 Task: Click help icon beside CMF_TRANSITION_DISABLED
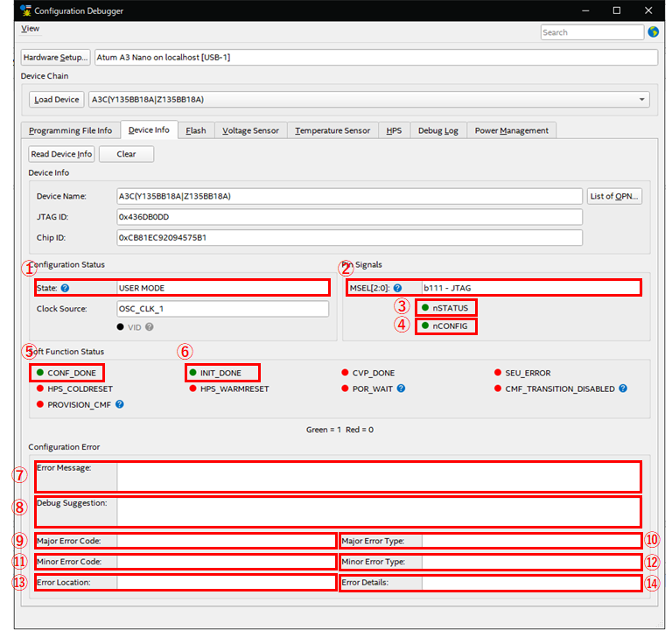(x=623, y=388)
